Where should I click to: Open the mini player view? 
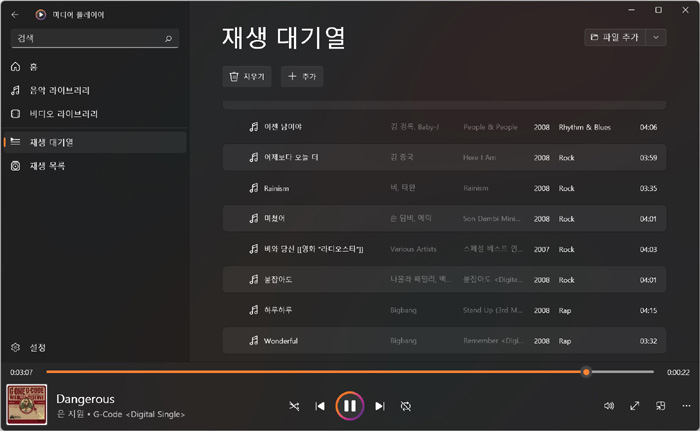point(661,406)
